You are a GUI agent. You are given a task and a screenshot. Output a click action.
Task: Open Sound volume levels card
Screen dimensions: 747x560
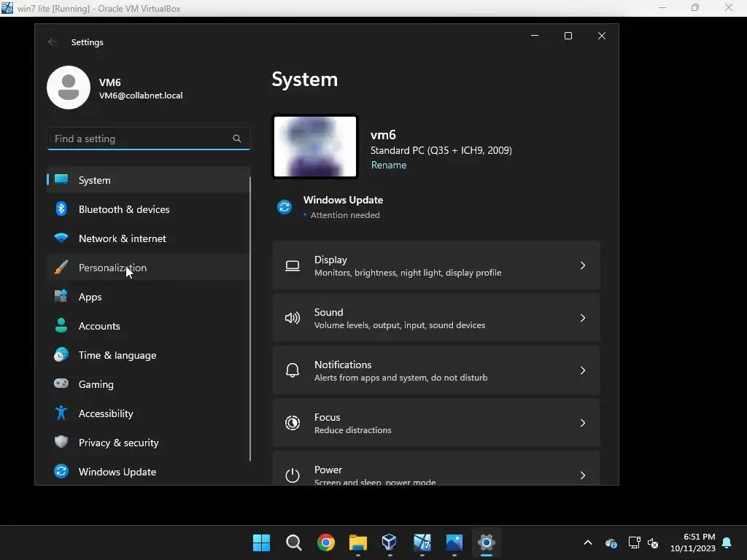tap(436, 318)
